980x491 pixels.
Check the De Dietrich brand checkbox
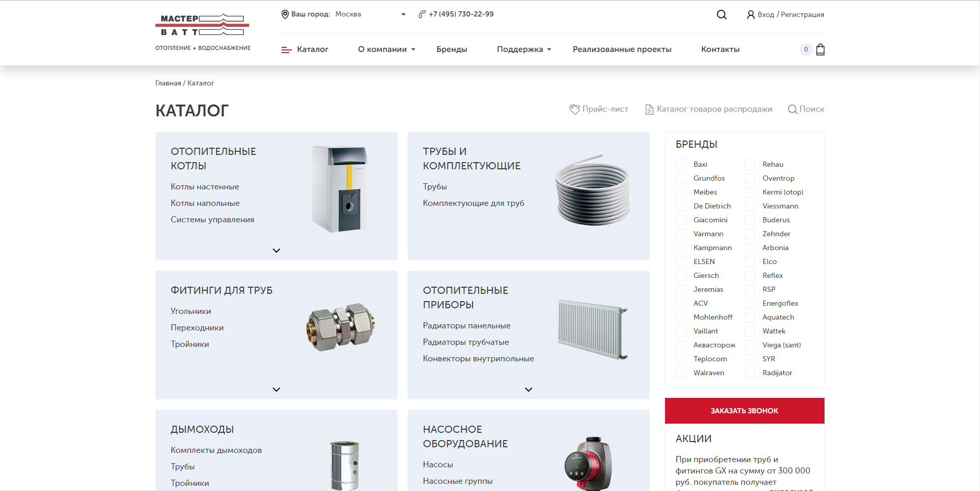681,206
